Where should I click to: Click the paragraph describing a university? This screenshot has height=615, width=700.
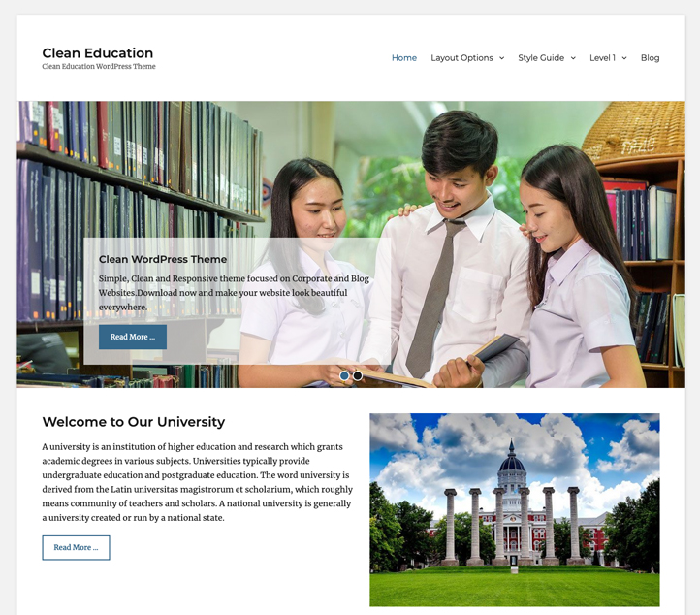pyautogui.click(x=197, y=482)
